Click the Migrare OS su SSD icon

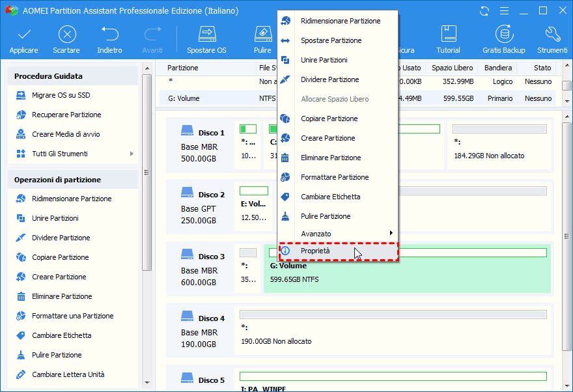[21, 95]
